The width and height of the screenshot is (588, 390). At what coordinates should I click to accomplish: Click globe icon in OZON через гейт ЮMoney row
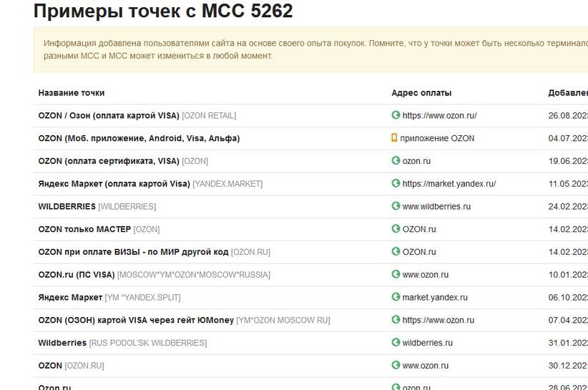(396, 319)
